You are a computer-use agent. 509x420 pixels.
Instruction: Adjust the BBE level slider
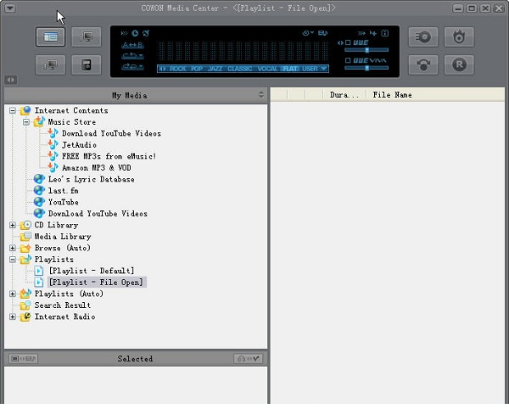click(366, 50)
